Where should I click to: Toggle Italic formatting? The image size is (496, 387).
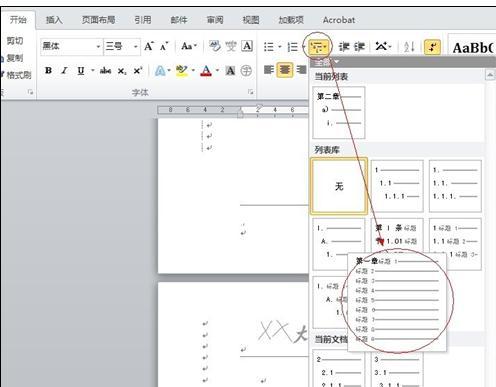click(64, 70)
